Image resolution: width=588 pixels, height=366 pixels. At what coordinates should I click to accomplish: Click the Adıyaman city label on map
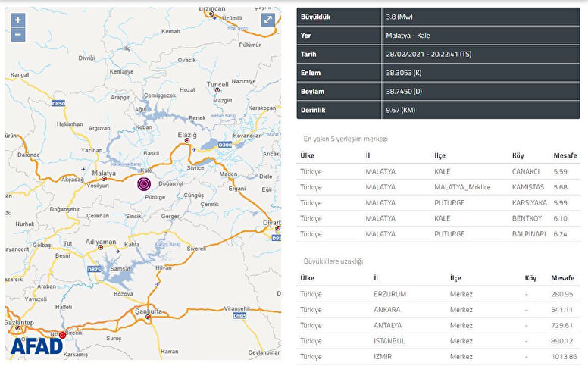tap(101, 242)
